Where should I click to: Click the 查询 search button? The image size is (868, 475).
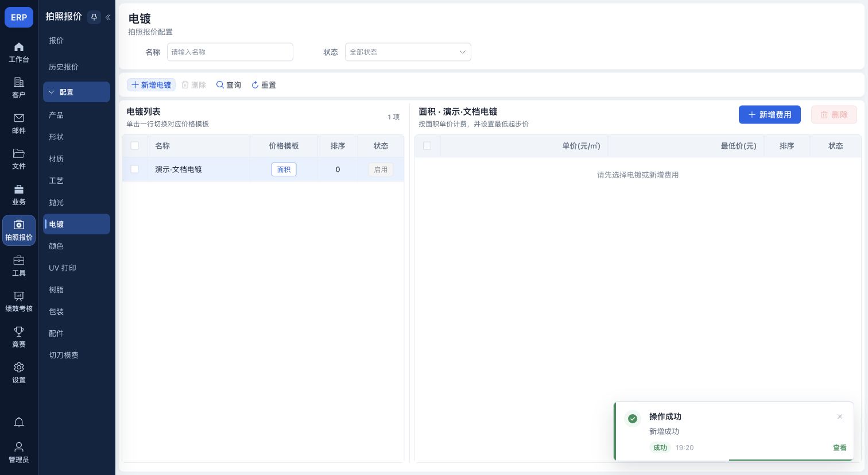coord(228,85)
